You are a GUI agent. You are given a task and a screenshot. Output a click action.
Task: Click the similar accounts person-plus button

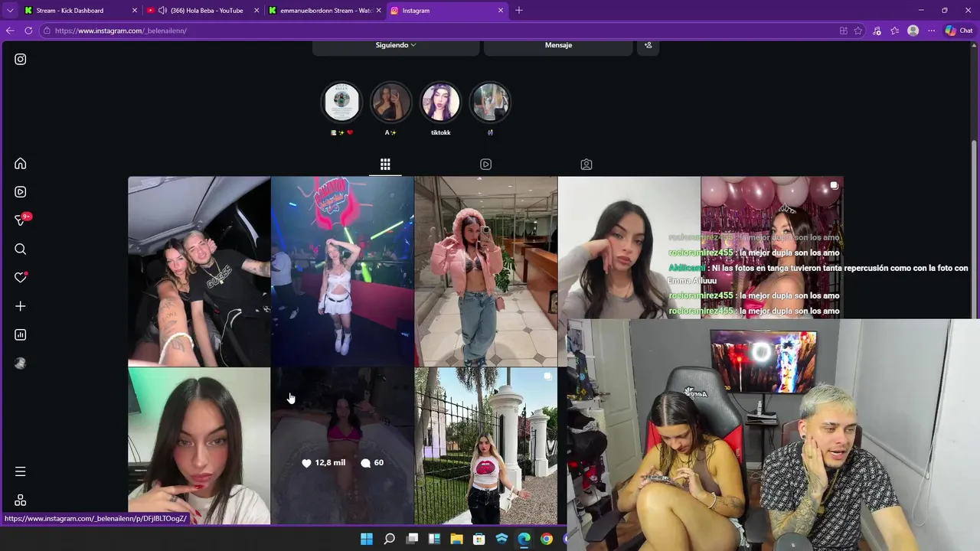tap(648, 45)
